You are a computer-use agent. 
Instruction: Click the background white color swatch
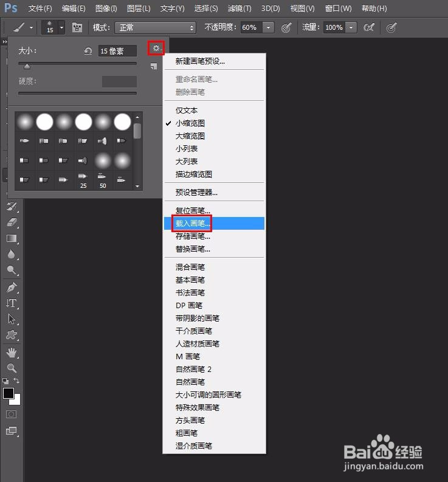[x=16, y=401]
